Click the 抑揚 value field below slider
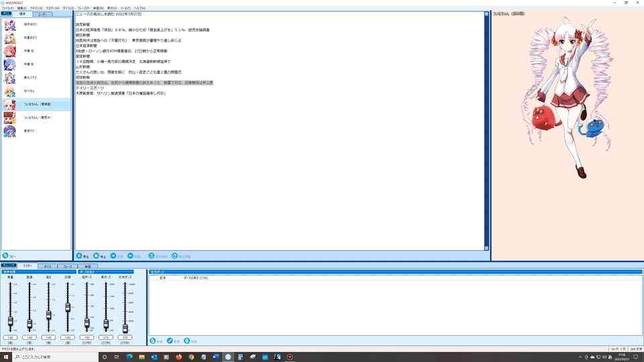 pyautogui.click(x=68, y=337)
